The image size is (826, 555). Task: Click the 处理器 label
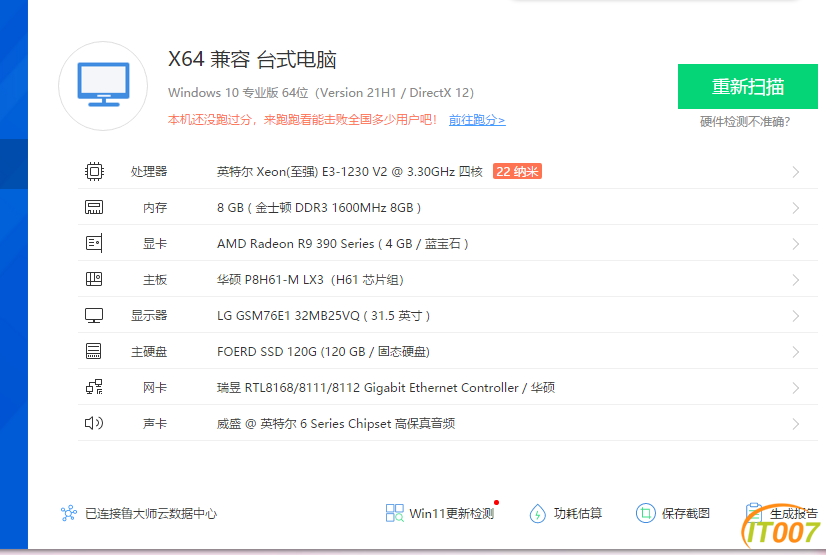click(x=149, y=172)
